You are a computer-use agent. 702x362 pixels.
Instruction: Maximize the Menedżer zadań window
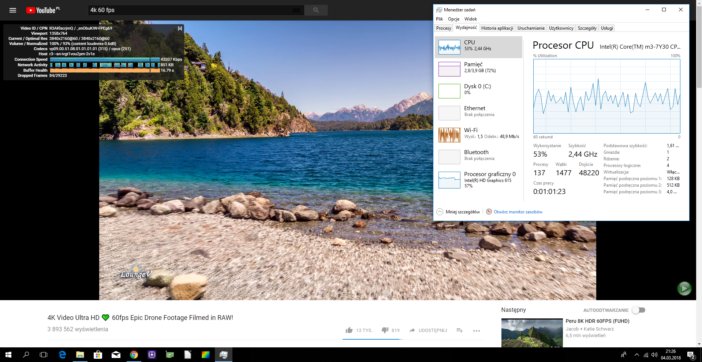pos(663,9)
